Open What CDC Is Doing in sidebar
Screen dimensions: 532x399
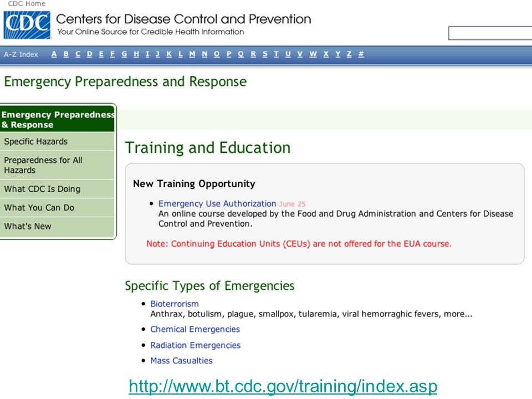pyautogui.click(x=57, y=189)
